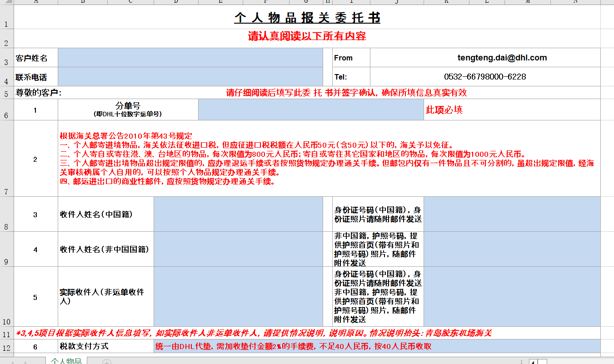Select column D header
Image resolution: width=614 pixels, height=364 pixels.
tap(176, 2)
